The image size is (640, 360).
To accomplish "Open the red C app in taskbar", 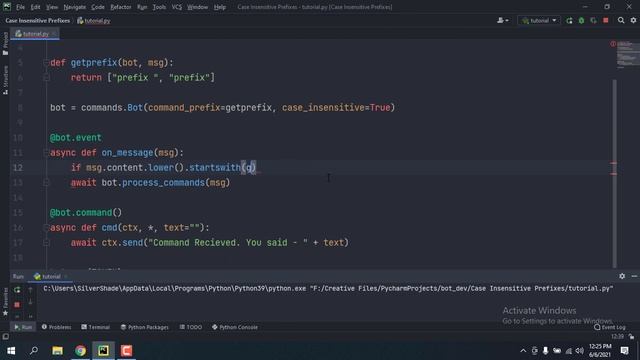I will (x=127, y=351).
